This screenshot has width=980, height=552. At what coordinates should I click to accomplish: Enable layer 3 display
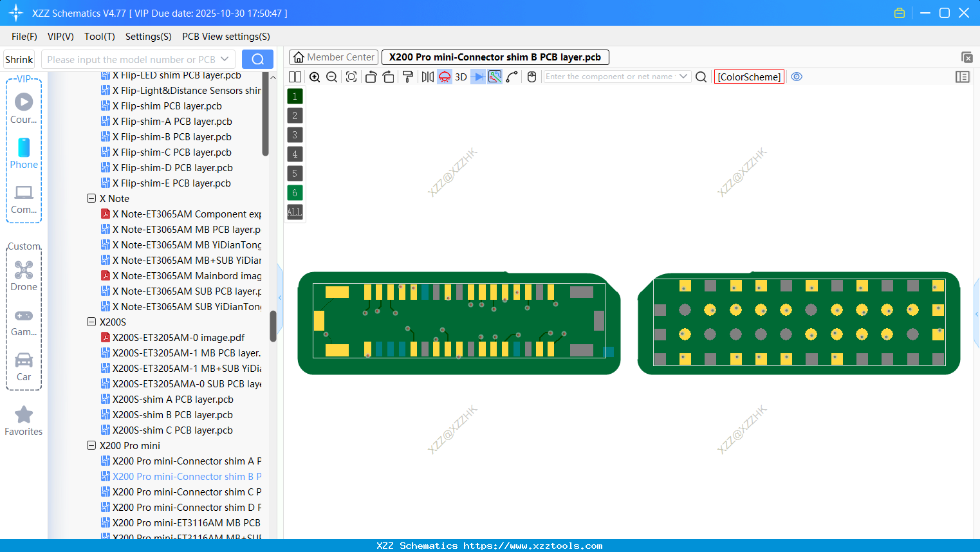click(295, 134)
